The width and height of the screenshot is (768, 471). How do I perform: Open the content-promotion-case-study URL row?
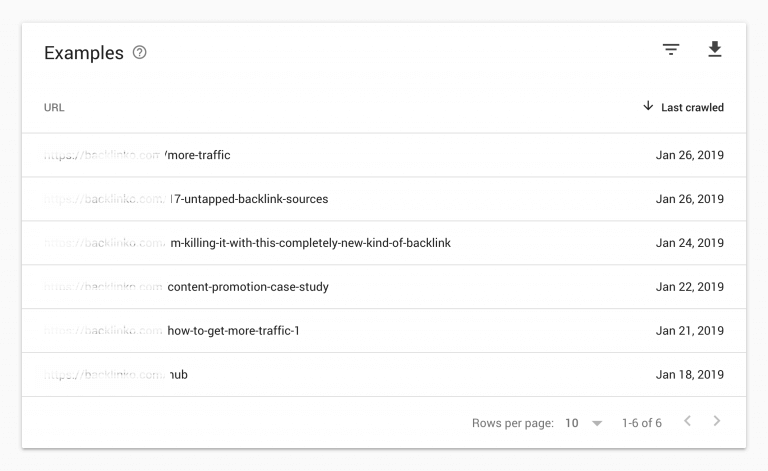tap(384, 287)
